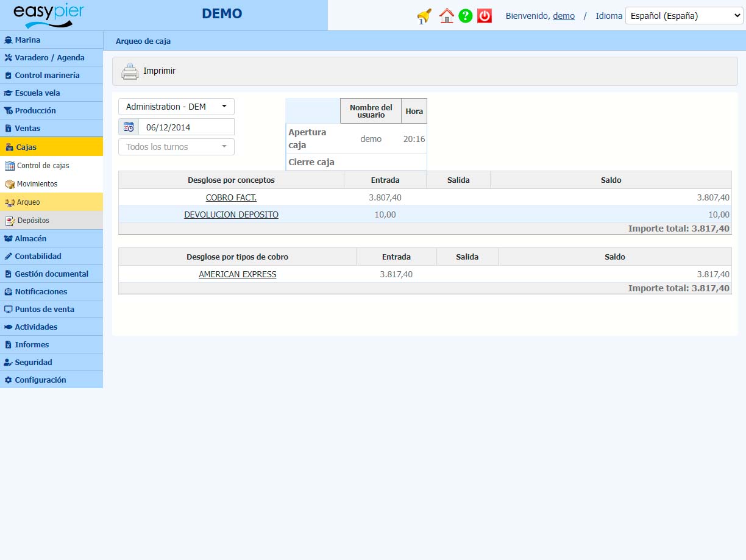Image resolution: width=746 pixels, height=560 pixels.
Task: Open the Ventas menu
Action: point(51,129)
